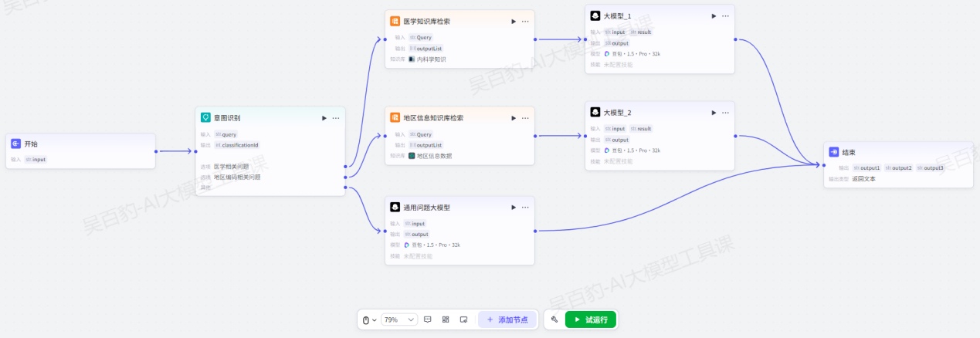Click the 意图识别 node icon
980x338 pixels.
click(205, 118)
